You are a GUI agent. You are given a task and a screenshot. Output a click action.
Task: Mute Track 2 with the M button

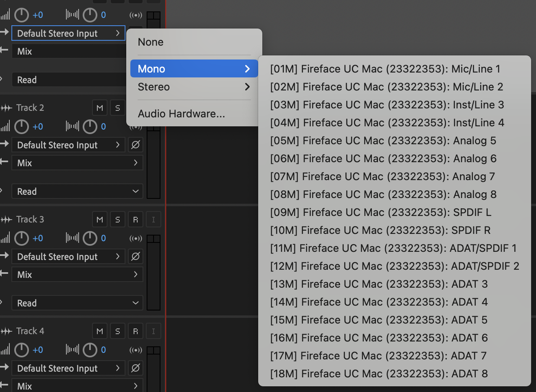pos(100,108)
